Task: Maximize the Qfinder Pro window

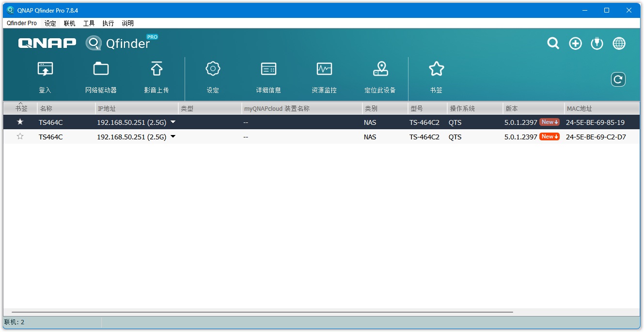Action: 606,10
